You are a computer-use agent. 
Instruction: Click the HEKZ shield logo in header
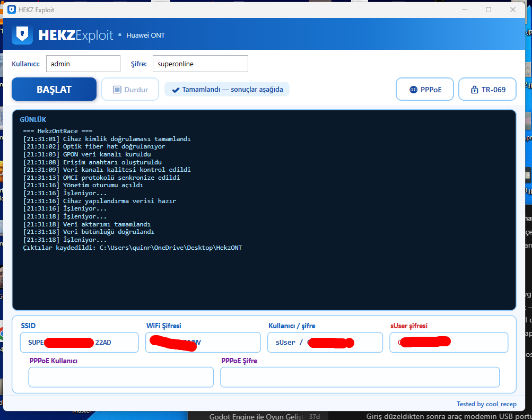click(22, 34)
